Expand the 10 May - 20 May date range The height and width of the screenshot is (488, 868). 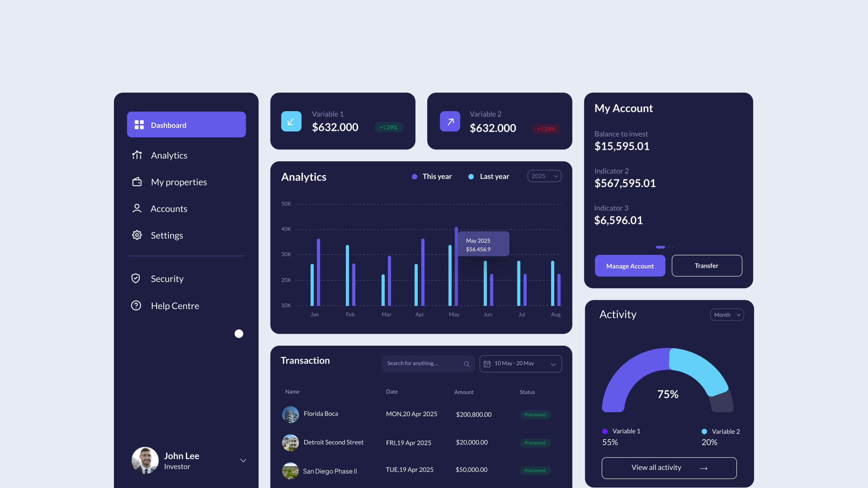pos(520,364)
